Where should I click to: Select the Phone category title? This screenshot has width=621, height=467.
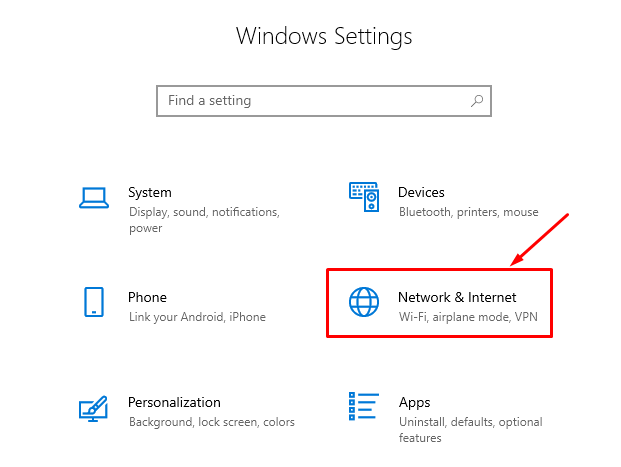(147, 297)
